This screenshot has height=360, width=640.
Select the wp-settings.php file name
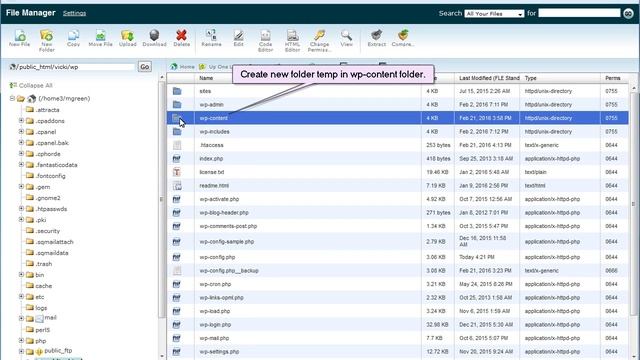coord(219,351)
